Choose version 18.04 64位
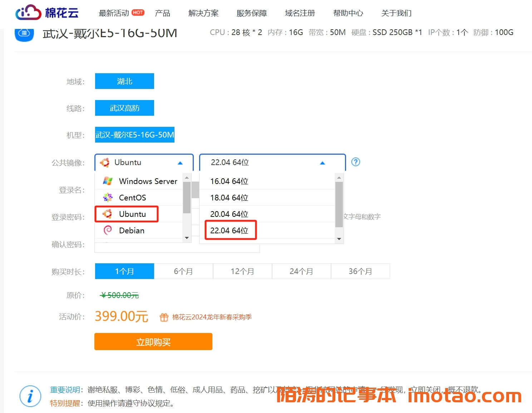The width and height of the screenshot is (532, 413). pos(267,197)
